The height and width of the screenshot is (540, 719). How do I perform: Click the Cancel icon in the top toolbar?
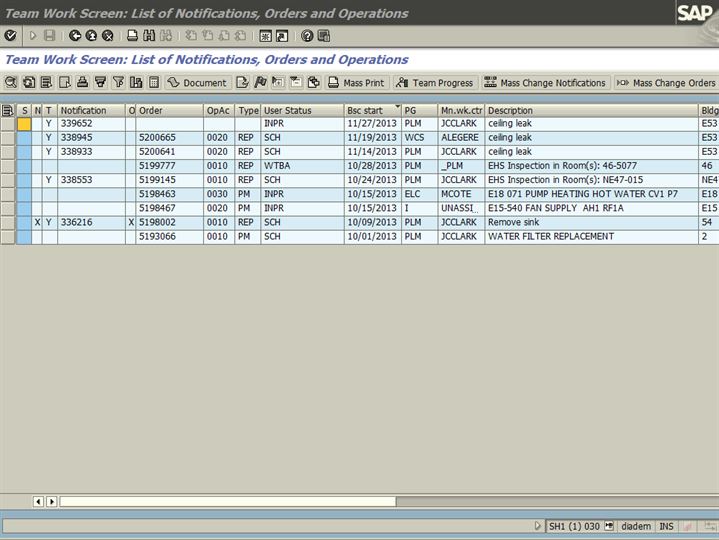click(107, 35)
